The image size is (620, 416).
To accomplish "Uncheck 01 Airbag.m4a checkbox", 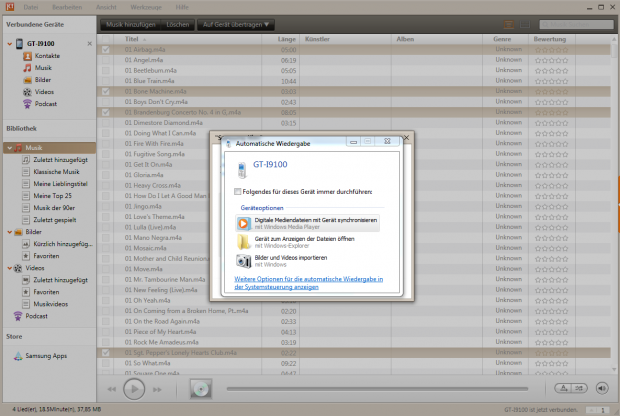I will pyautogui.click(x=106, y=50).
